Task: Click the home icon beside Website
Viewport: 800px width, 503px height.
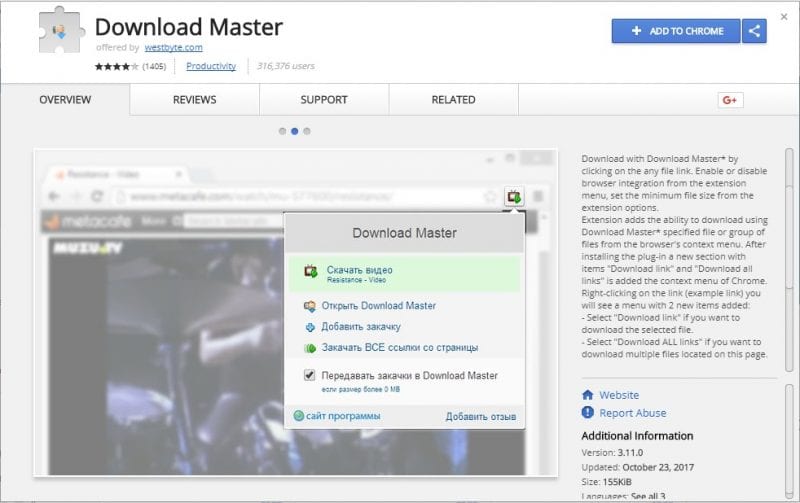Action: (588, 395)
